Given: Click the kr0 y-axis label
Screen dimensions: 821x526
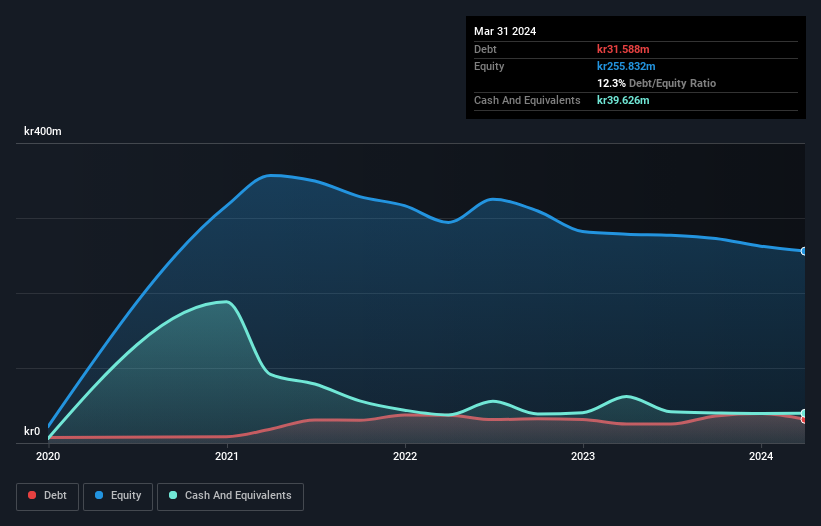Looking at the screenshot, I should click(32, 431).
